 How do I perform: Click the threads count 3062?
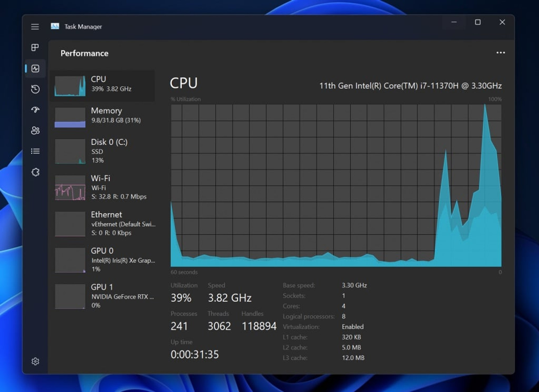(x=219, y=326)
